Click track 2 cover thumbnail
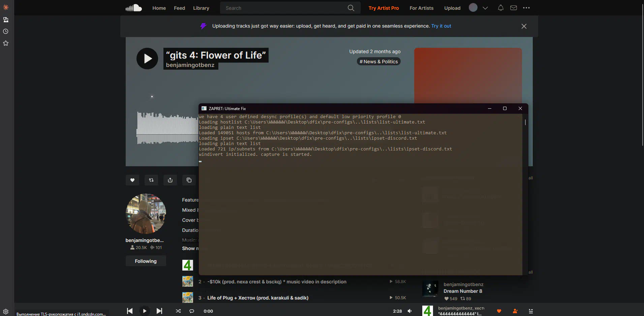644x316 pixels. pos(188,281)
